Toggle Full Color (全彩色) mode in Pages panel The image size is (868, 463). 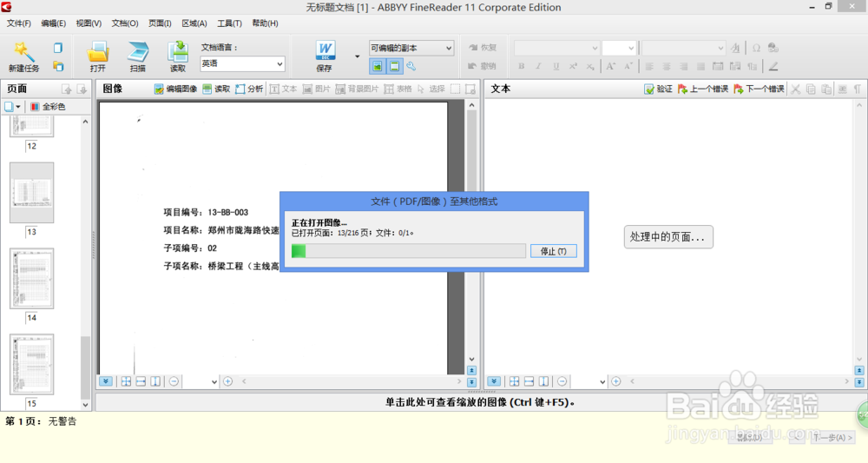48,106
